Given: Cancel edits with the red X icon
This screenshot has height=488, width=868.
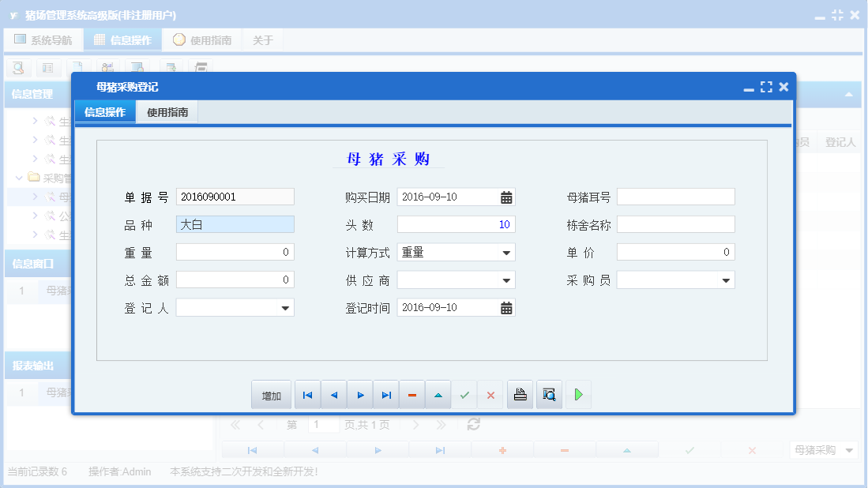Looking at the screenshot, I should click(x=490, y=394).
